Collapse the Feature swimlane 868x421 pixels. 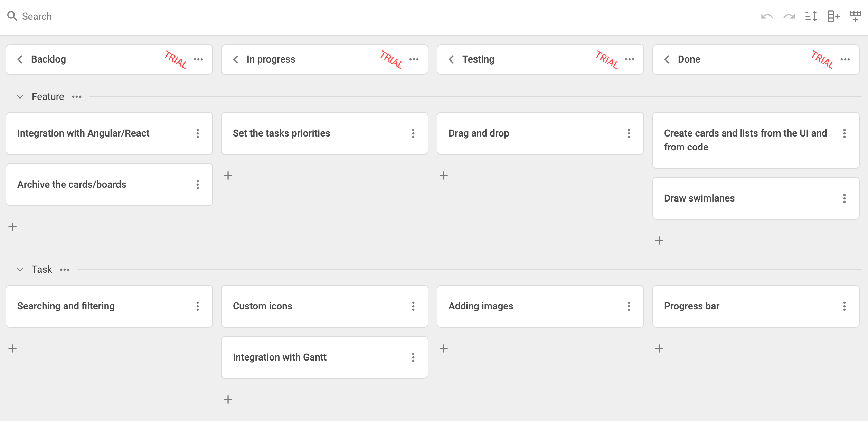pyautogui.click(x=20, y=97)
